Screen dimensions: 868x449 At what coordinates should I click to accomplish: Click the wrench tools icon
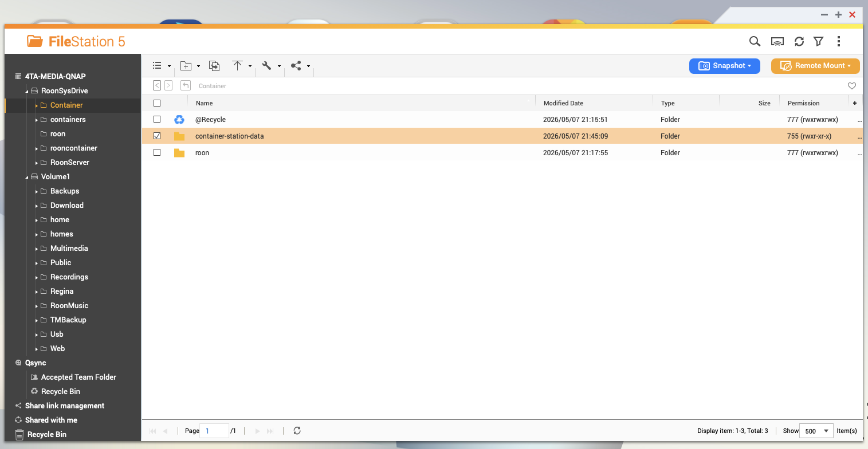[x=266, y=66]
